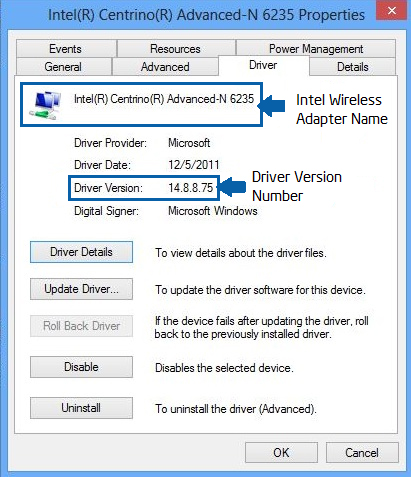The width and height of the screenshot is (411, 477).
Task: Switch to the Events tab
Action: click(x=66, y=49)
